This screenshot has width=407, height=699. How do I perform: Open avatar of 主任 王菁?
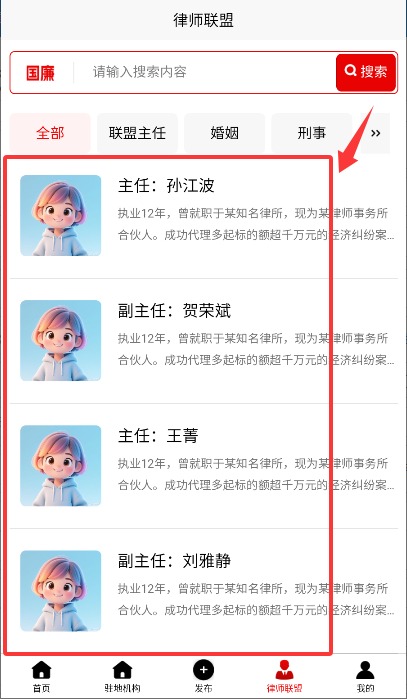tap(61, 466)
